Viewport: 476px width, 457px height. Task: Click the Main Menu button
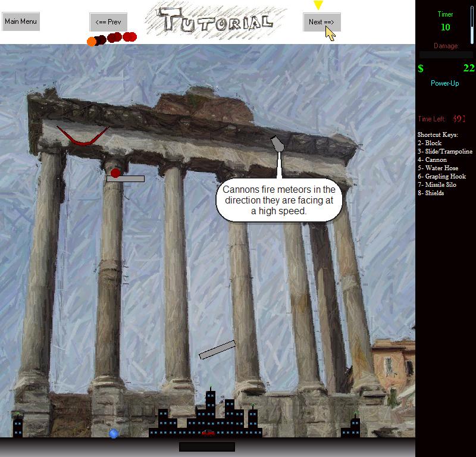click(x=21, y=21)
